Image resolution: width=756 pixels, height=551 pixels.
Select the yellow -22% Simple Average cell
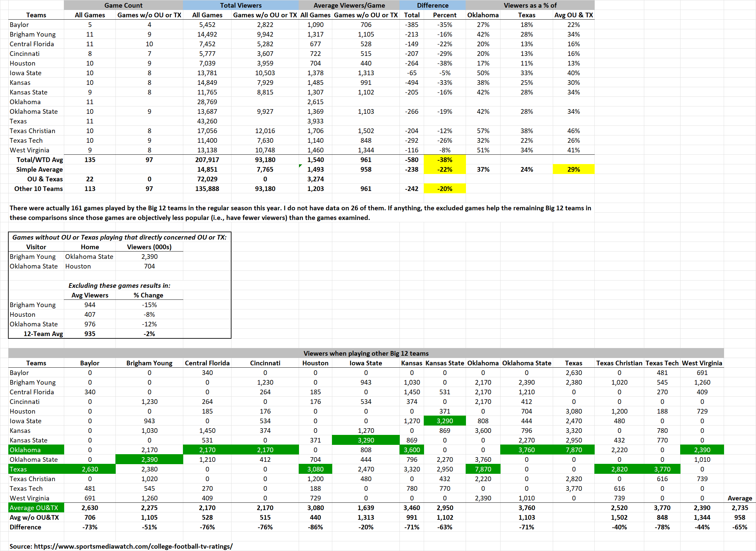pos(445,169)
